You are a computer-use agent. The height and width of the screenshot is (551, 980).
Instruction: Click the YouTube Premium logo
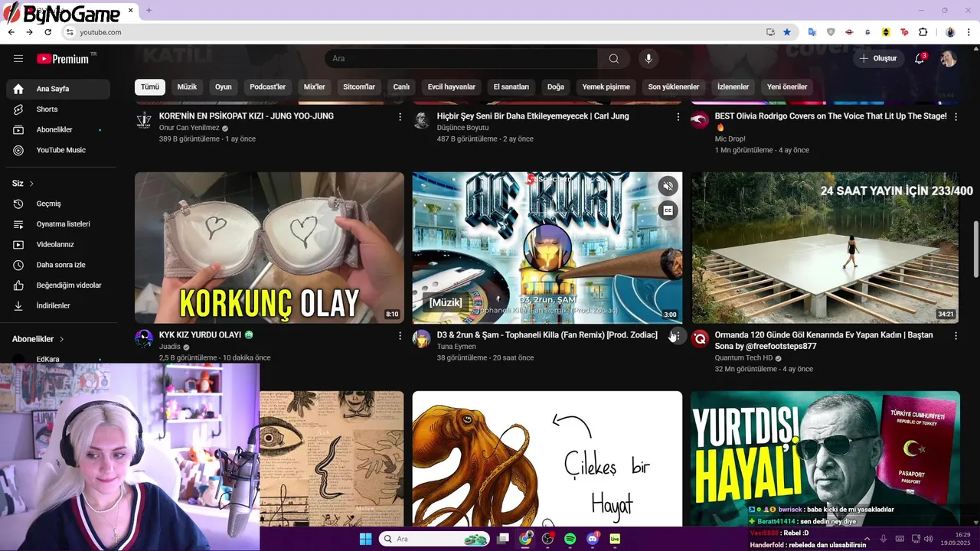pos(63,59)
